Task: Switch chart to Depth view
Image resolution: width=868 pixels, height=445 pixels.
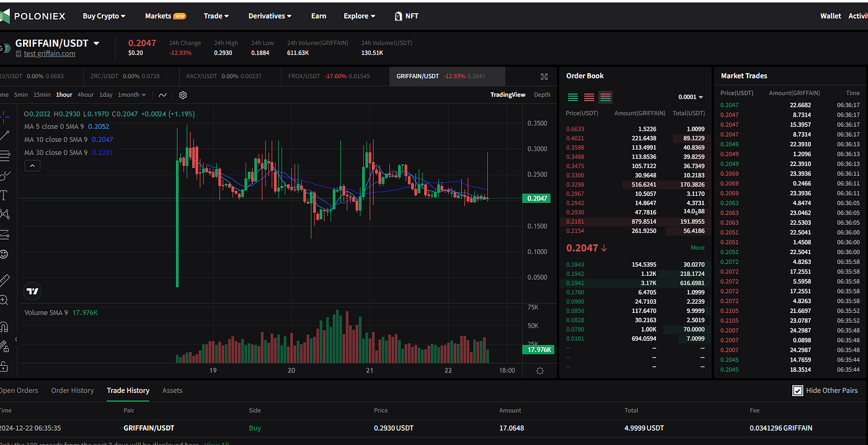Action: 542,95
